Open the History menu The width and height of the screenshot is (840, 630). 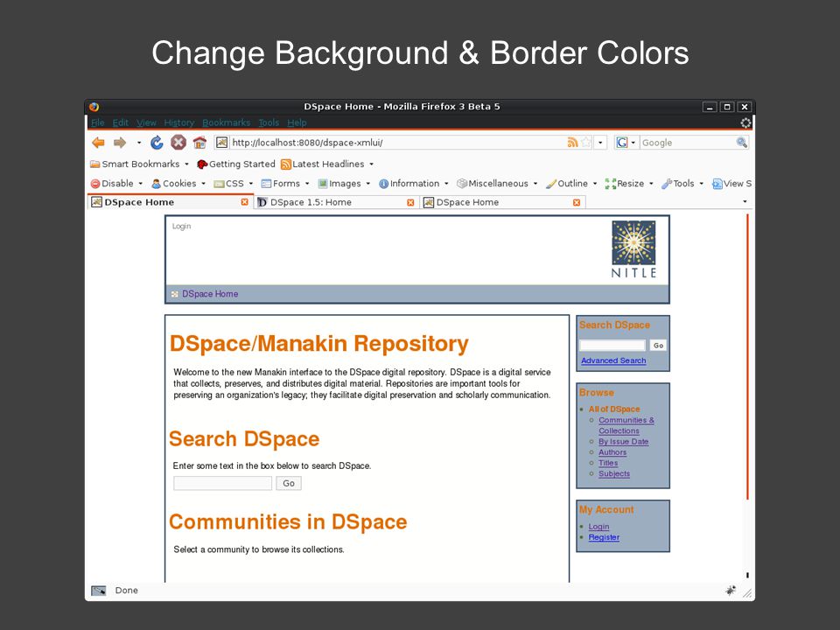click(178, 122)
